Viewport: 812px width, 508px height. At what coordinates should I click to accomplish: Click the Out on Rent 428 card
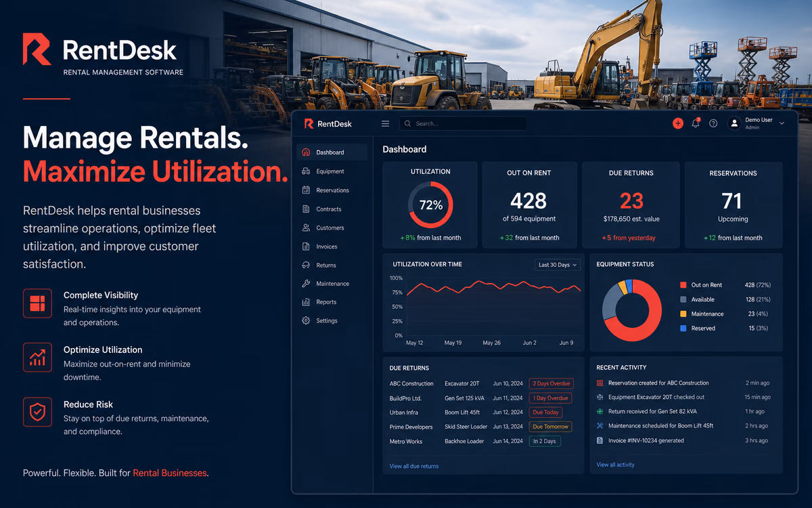[529, 205]
